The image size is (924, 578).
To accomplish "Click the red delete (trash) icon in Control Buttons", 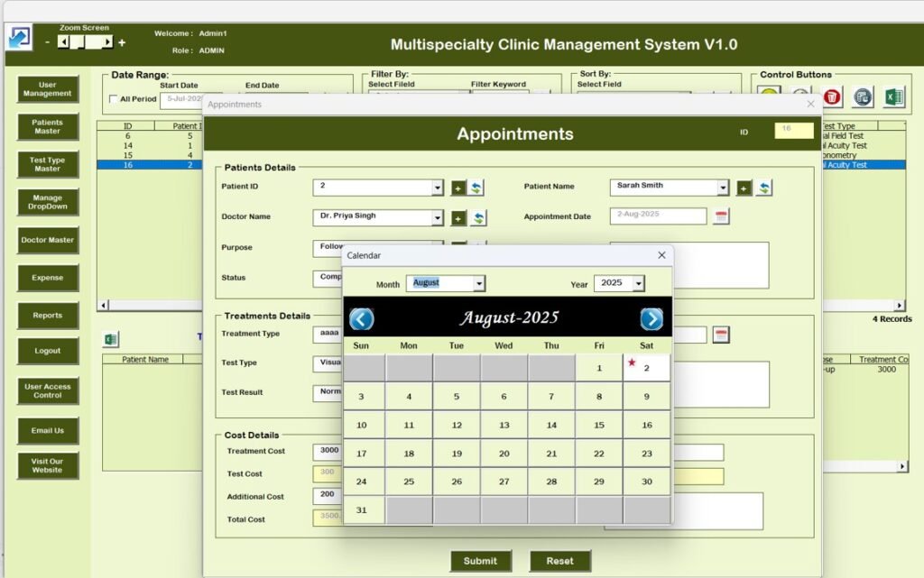I will (x=830, y=96).
